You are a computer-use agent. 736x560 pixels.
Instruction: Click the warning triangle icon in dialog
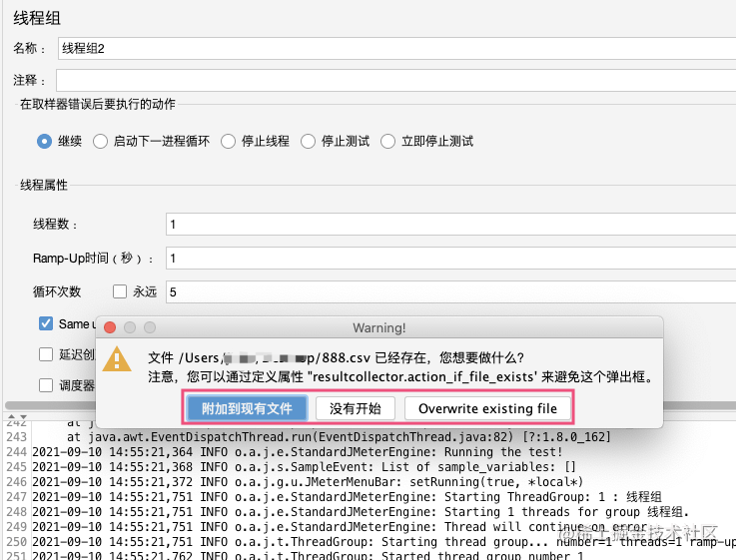[x=117, y=359]
